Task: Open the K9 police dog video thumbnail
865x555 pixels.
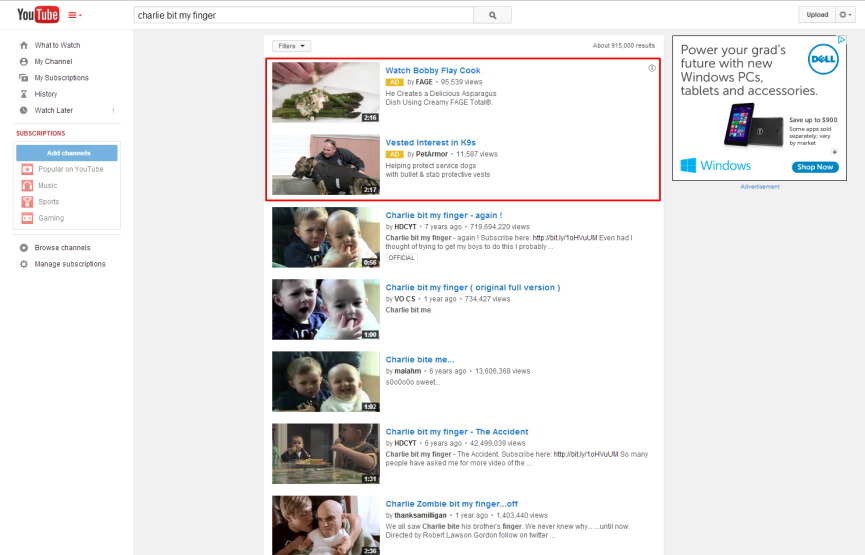Action: pyautogui.click(x=325, y=164)
